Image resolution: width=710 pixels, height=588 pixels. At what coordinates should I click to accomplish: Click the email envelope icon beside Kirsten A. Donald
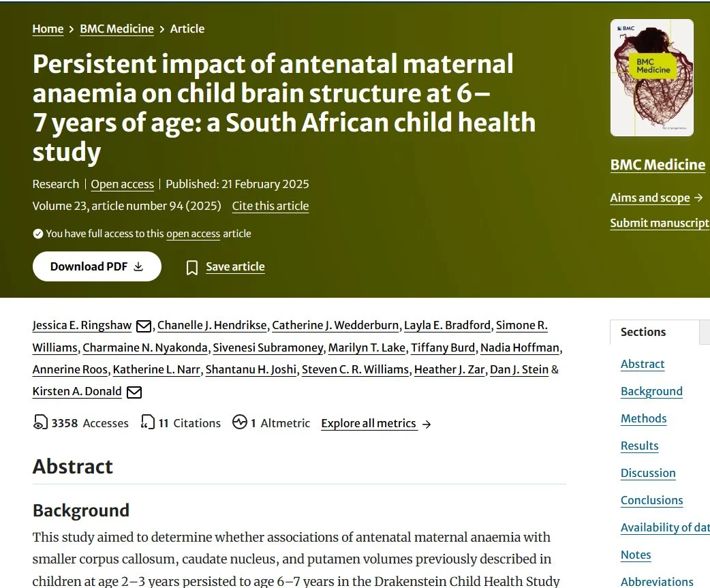pos(134,392)
